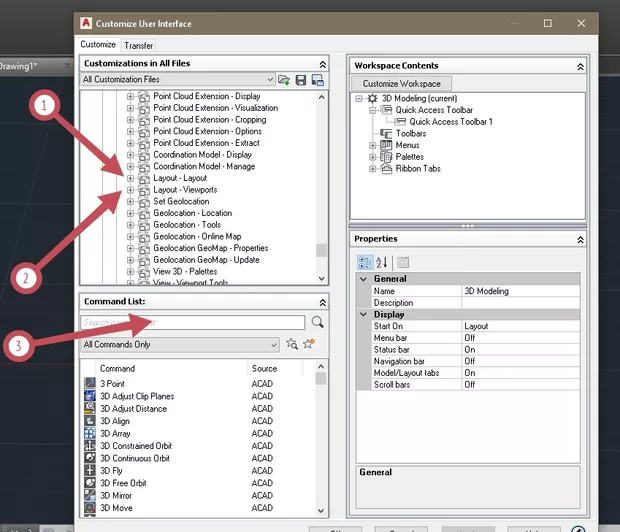Click command list scroll down arrow
The width and height of the screenshot is (620, 532).
click(321, 511)
